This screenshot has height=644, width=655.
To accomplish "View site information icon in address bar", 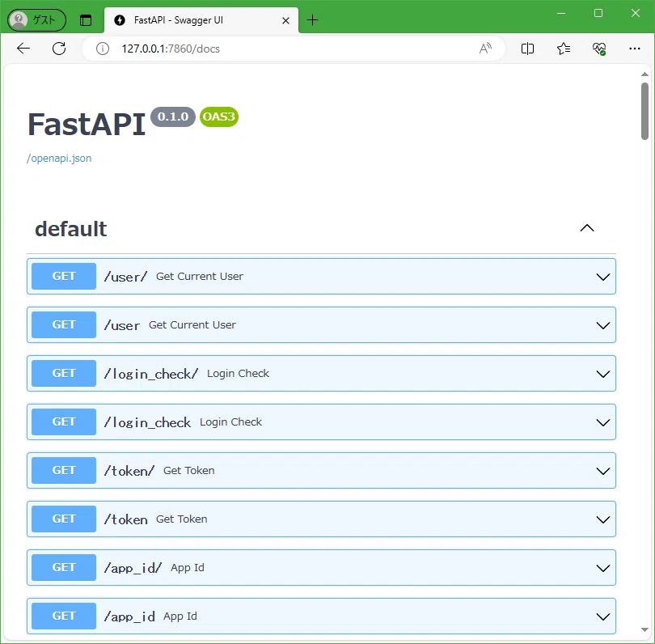I will [103, 49].
